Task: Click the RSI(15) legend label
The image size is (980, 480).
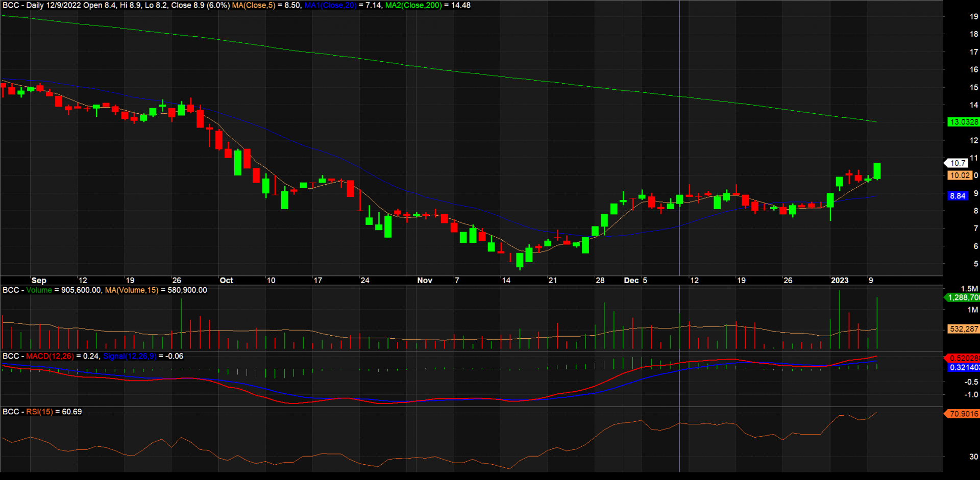Action: [x=39, y=412]
